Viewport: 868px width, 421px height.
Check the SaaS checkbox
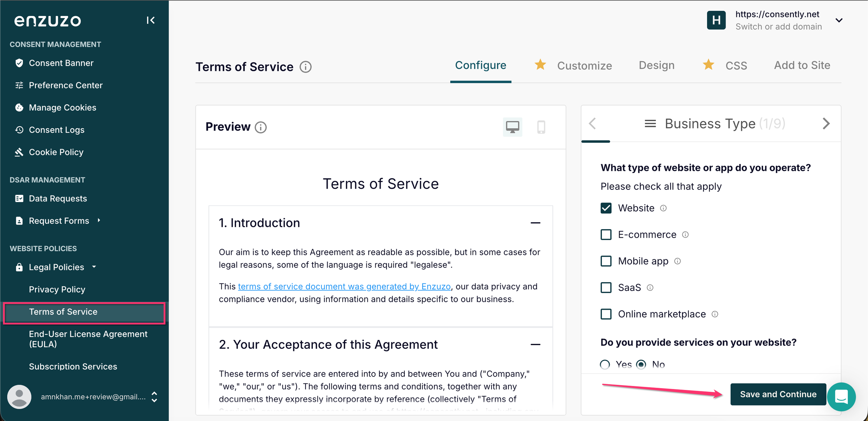(606, 288)
